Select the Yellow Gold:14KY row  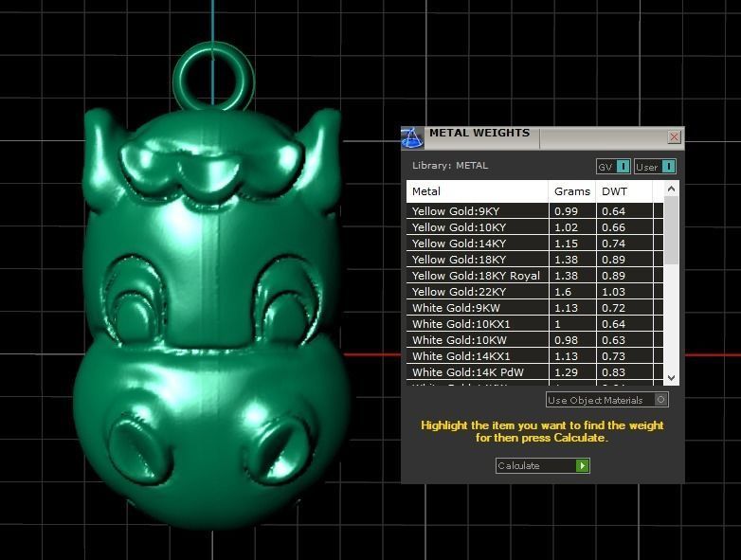(478, 244)
